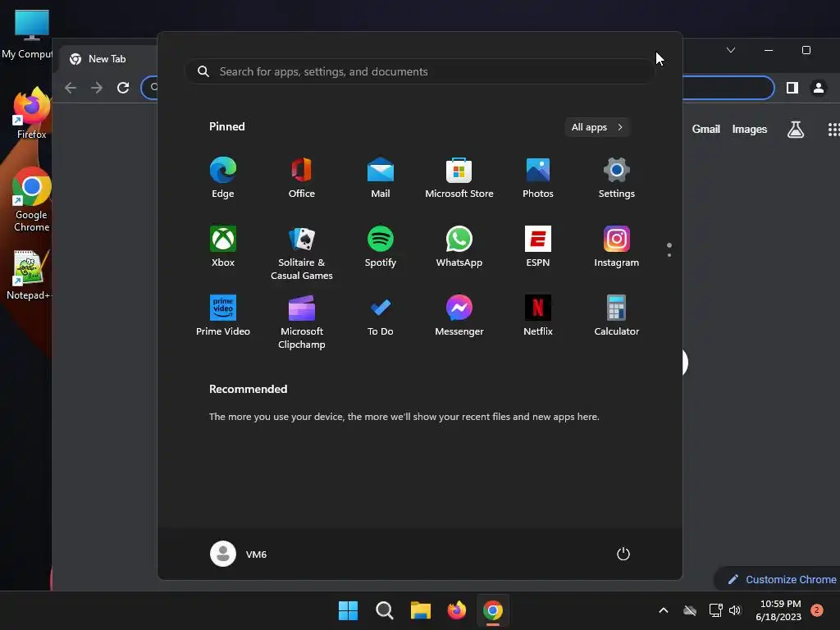Expand Chrome tab search dropdown

pyautogui.click(x=731, y=50)
